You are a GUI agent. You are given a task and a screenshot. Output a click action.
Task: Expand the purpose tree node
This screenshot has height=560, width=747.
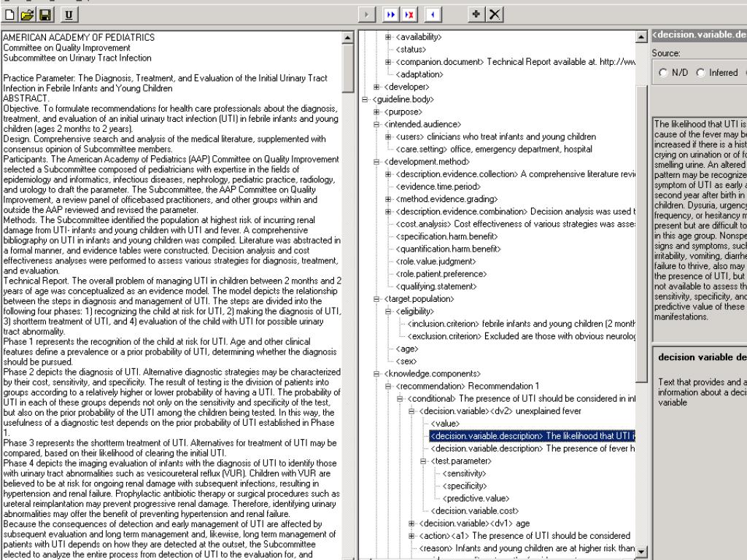(x=376, y=112)
